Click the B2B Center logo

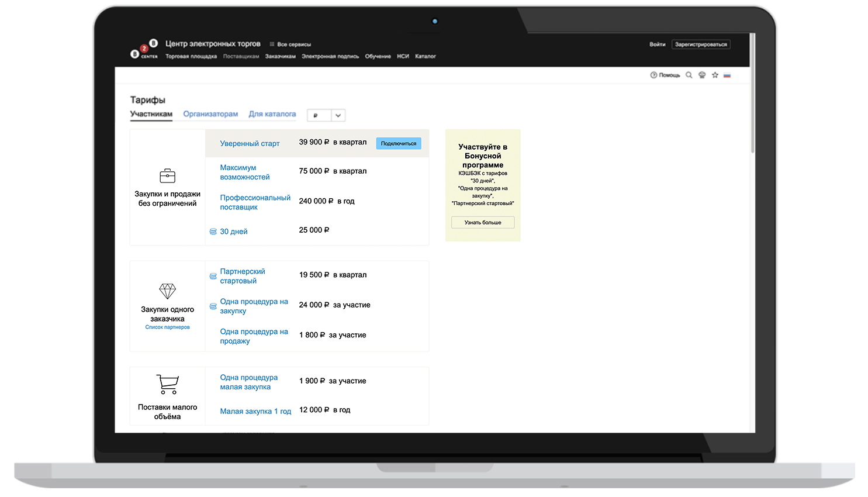click(144, 50)
